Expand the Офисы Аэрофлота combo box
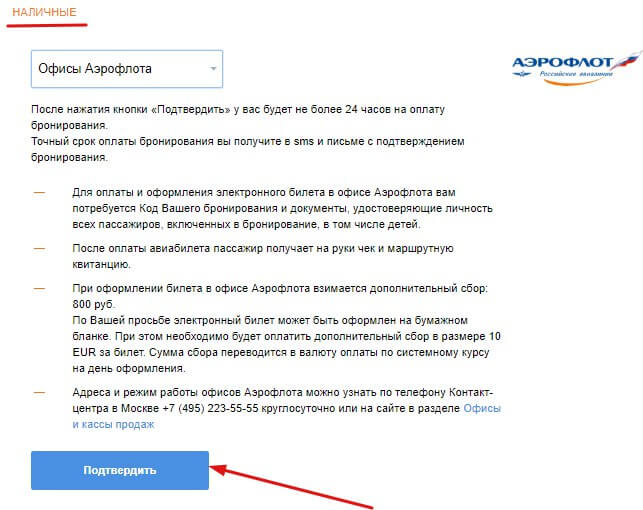The height and width of the screenshot is (510, 643). (x=127, y=69)
